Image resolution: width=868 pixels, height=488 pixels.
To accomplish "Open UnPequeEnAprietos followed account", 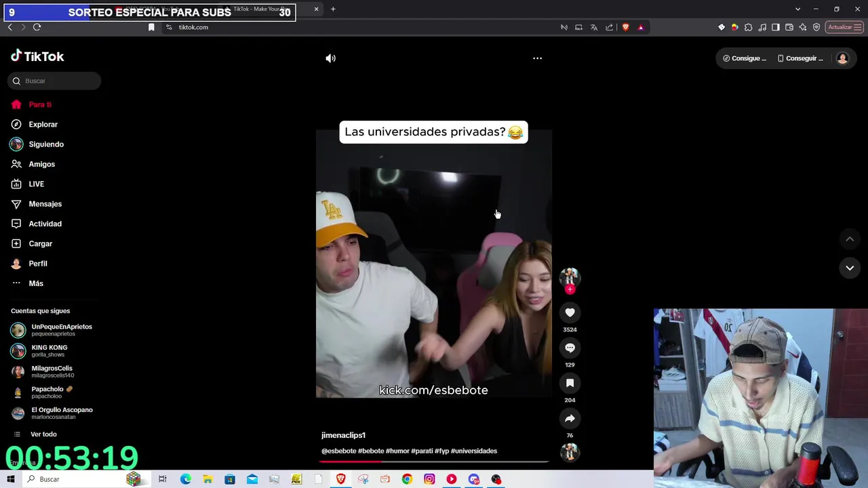I will tap(52, 329).
